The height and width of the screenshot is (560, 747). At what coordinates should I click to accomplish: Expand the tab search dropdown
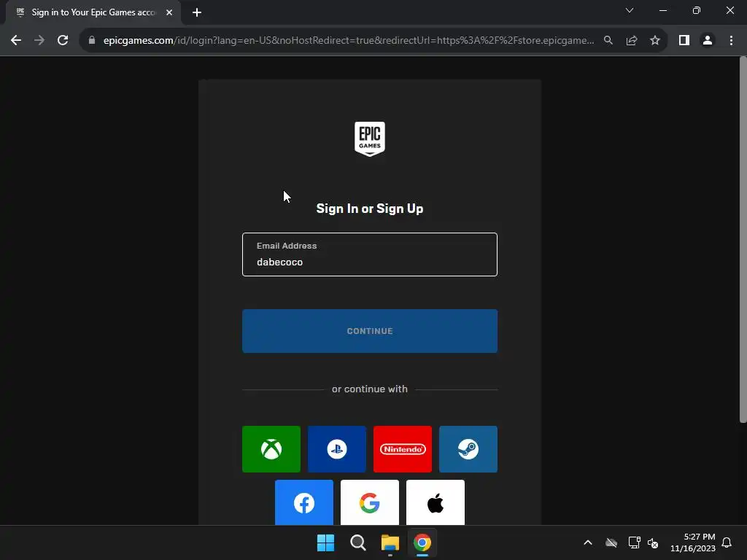point(630,10)
